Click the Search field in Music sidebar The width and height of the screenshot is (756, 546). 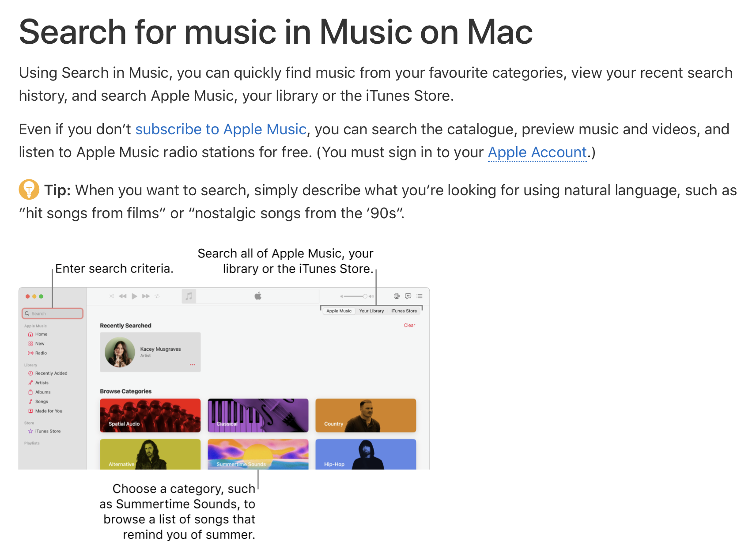tap(53, 313)
